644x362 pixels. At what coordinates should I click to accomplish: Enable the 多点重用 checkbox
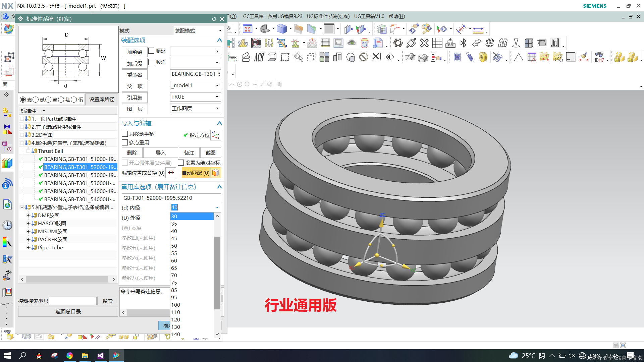click(125, 142)
